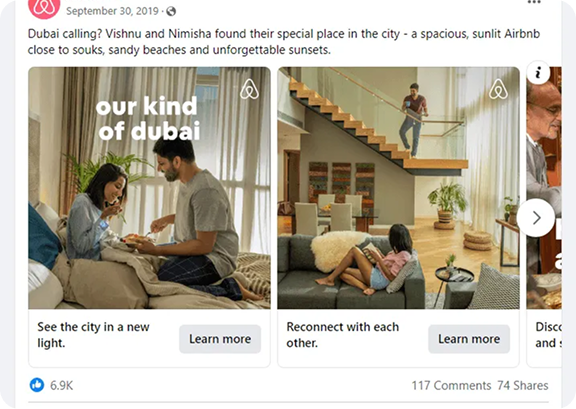Click the globe public-audience icon

point(171,11)
